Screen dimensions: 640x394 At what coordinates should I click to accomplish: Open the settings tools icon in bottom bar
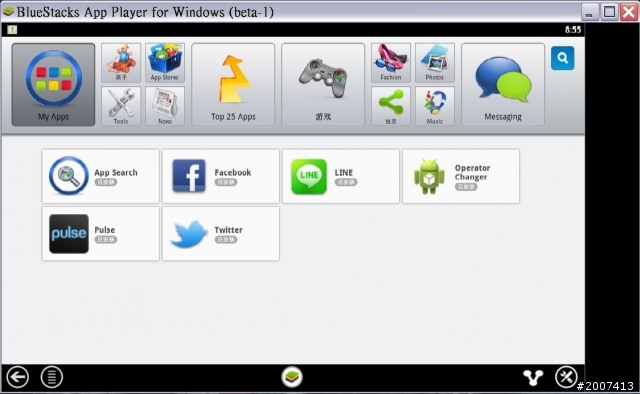(x=566, y=377)
